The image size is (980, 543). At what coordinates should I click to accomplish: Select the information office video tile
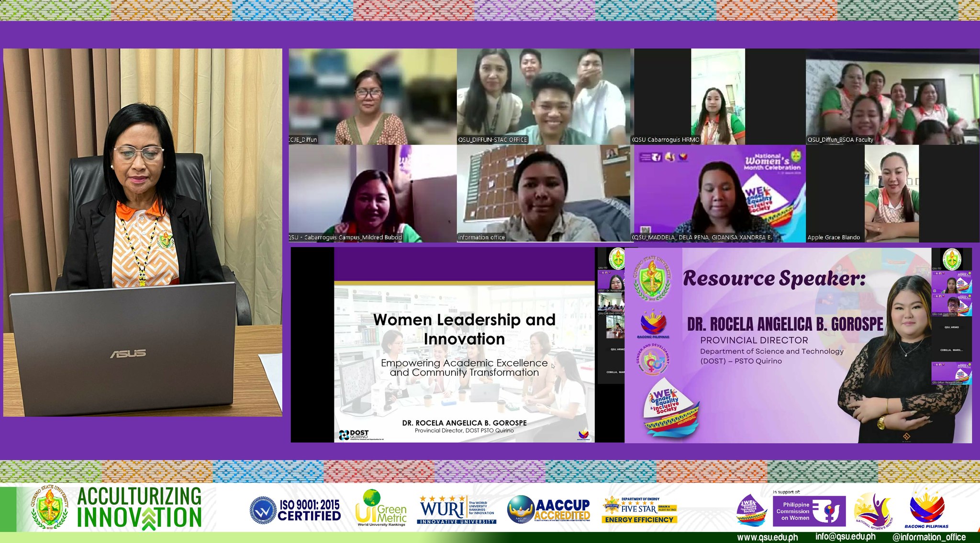(x=543, y=193)
